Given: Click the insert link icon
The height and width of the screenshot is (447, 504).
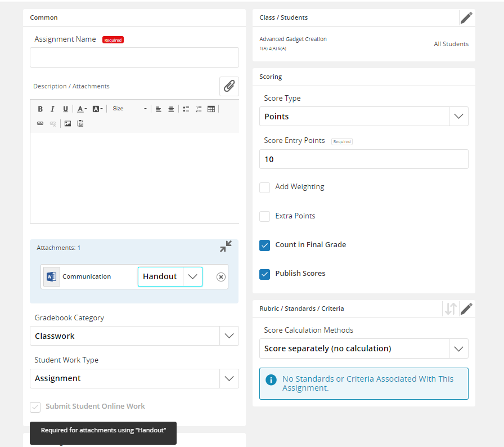Looking at the screenshot, I should (x=40, y=123).
